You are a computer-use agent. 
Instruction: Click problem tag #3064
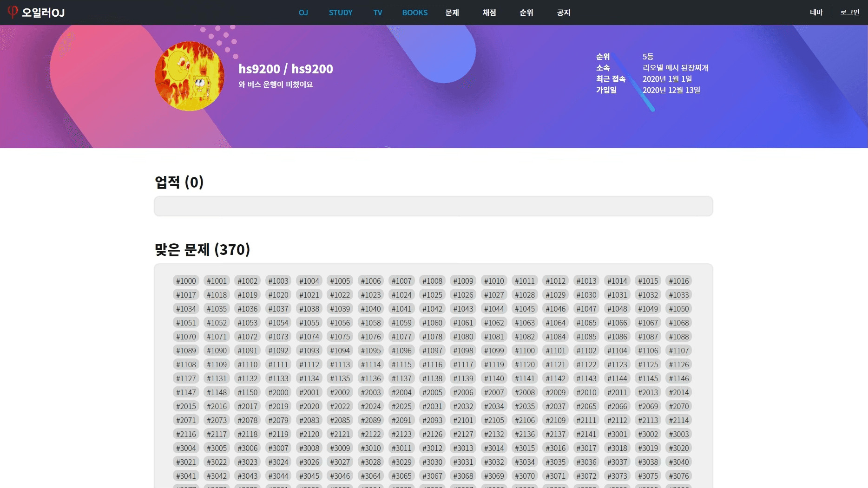click(x=371, y=476)
